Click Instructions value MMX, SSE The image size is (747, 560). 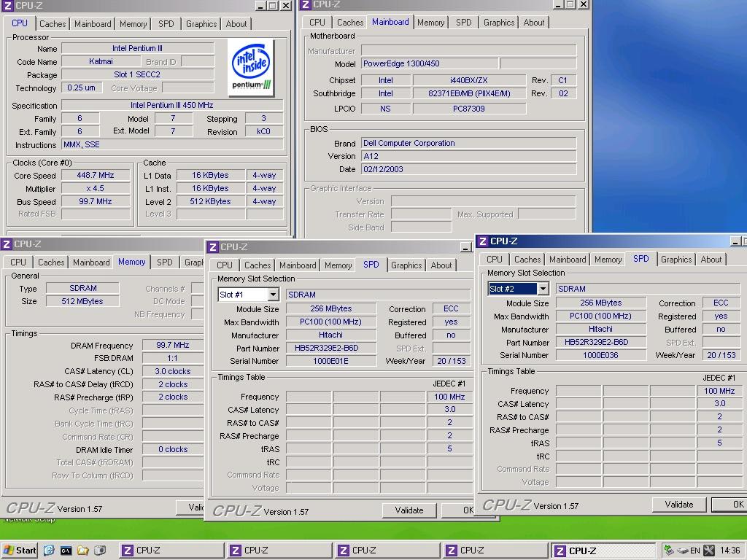tap(172, 145)
